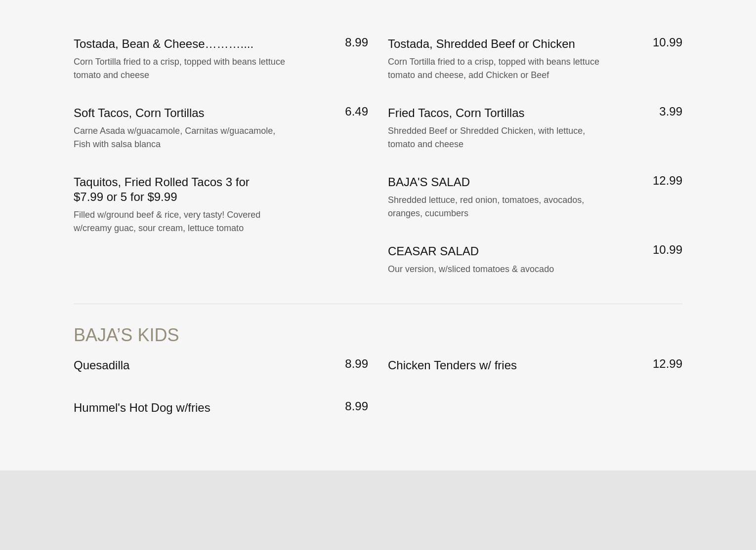Click the 8.99 price for Hummel's Hot Dog
This screenshot has width=756, height=550.
coord(356,406)
